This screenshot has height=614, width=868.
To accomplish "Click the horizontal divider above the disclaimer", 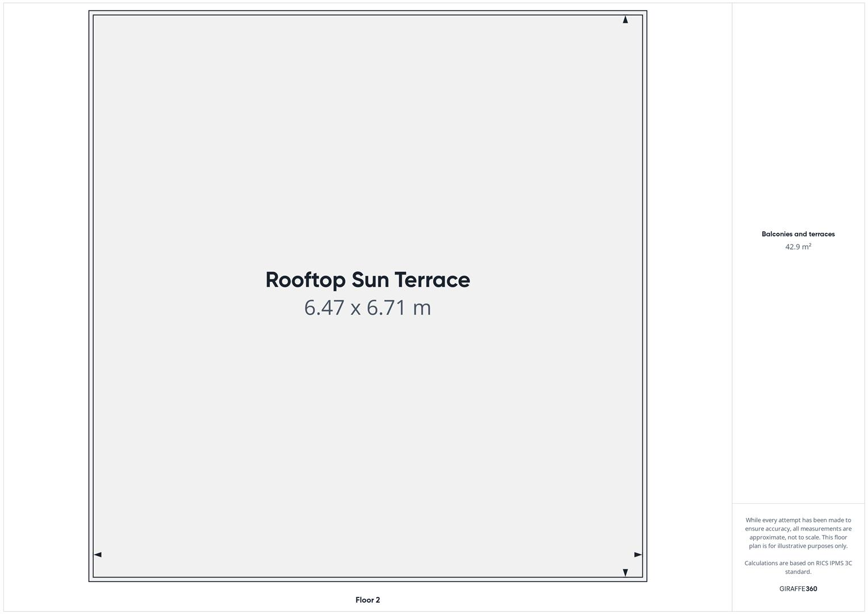I will click(798, 503).
